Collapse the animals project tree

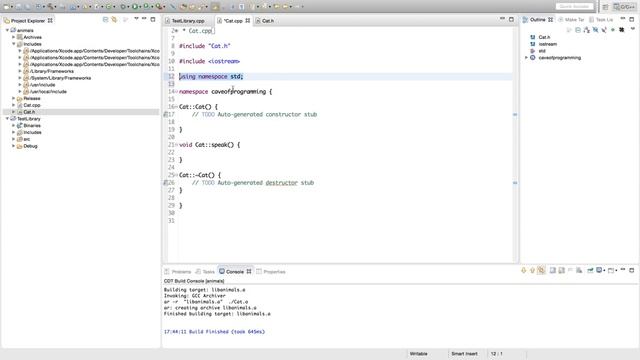[7, 30]
